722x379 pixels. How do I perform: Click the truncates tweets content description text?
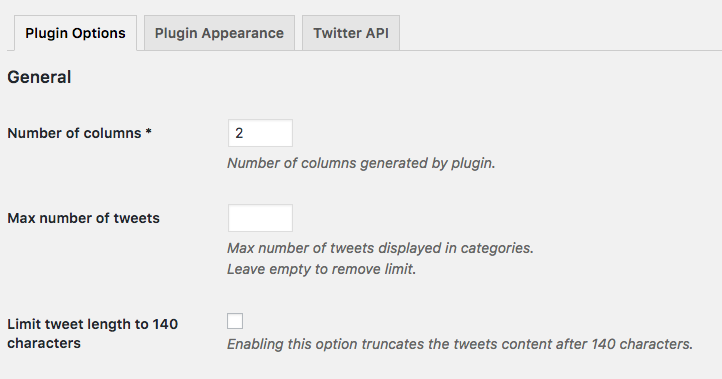(460, 344)
